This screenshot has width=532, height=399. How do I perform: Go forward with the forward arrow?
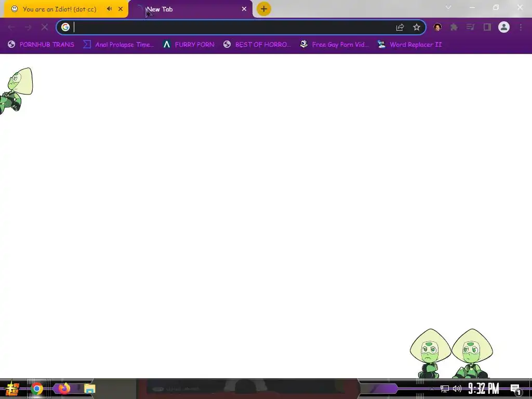point(28,27)
